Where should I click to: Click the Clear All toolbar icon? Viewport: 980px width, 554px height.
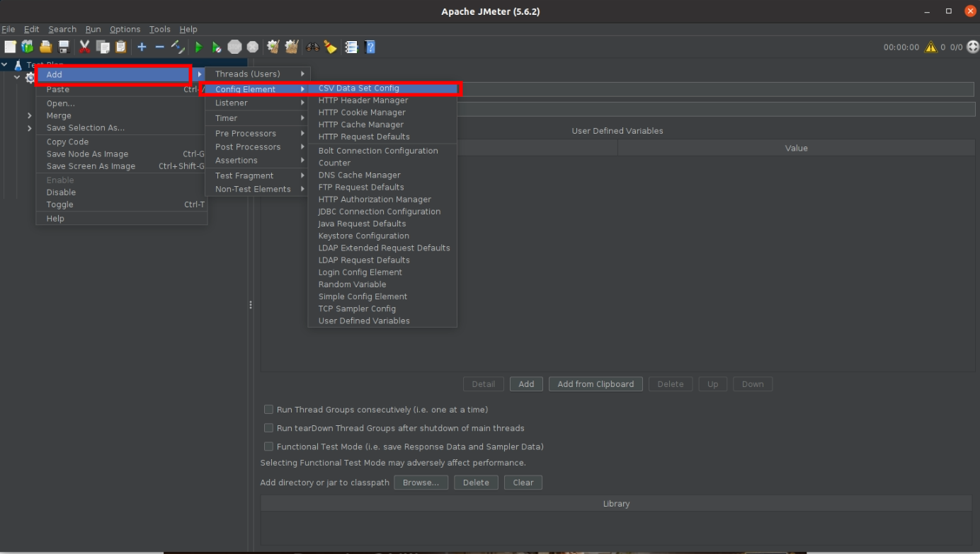pos(292,47)
